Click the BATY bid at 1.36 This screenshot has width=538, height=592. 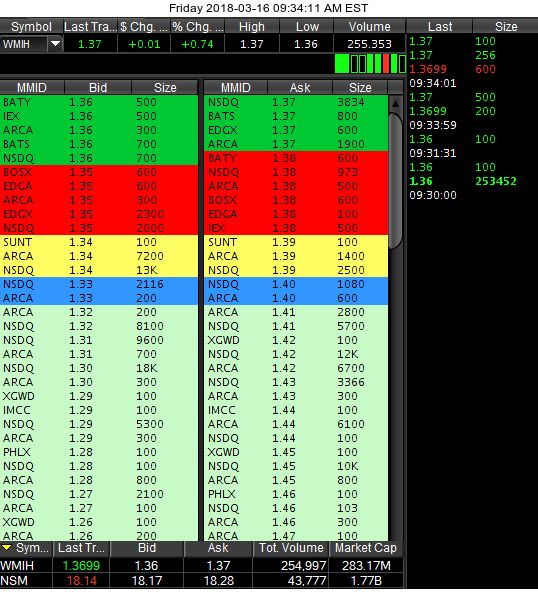[99, 102]
